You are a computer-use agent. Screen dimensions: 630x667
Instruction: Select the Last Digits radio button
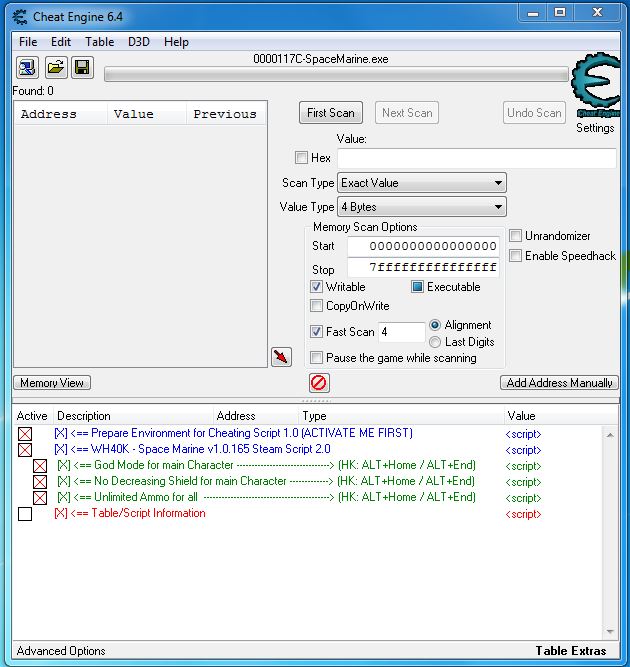pyautogui.click(x=435, y=342)
